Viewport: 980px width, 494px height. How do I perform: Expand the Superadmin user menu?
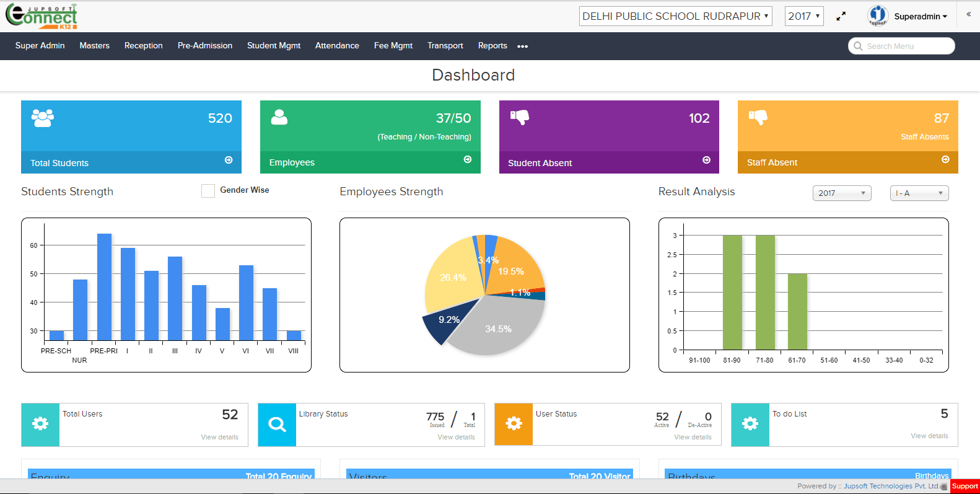tap(921, 17)
